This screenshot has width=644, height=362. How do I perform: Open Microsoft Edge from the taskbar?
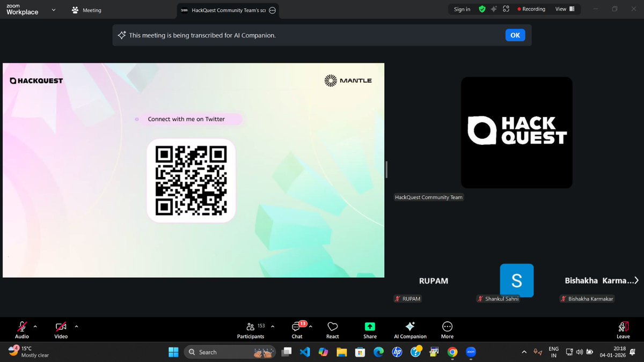point(378,352)
